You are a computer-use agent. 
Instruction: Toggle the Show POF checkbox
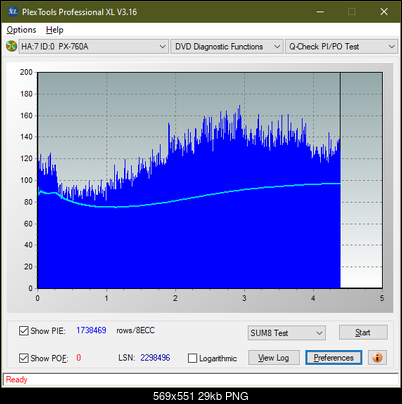[x=24, y=358]
